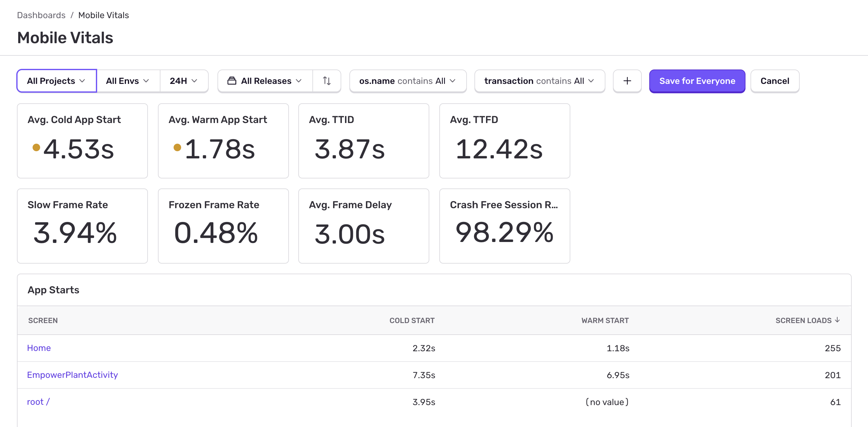The height and width of the screenshot is (427, 868).
Task: Click the plus icon to add a filter
Action: coord(627,81)
